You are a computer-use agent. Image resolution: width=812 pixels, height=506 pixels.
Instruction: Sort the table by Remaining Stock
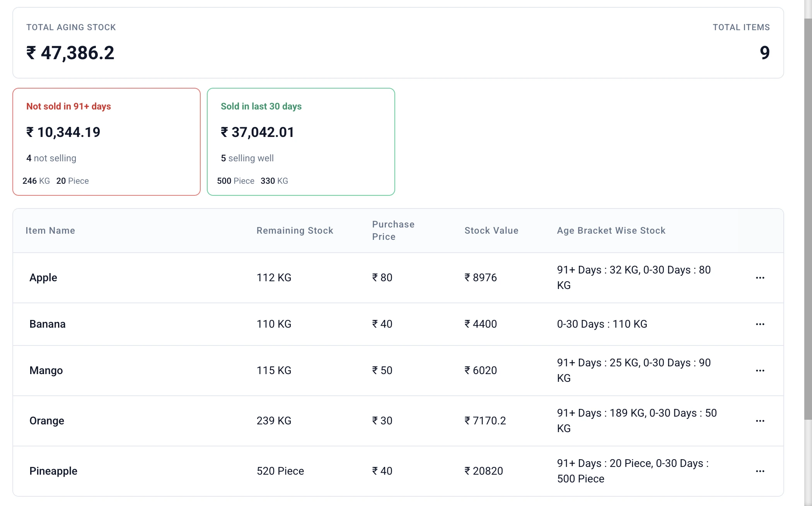295,231
